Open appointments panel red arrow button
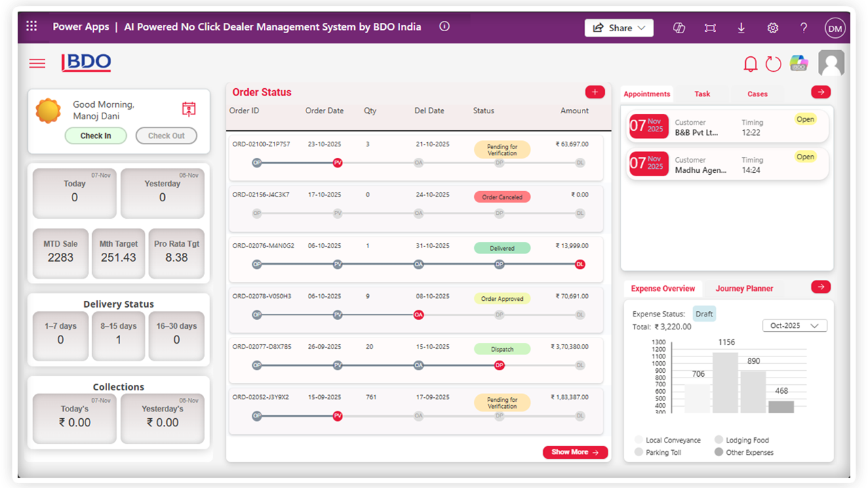Screen dimensions: 868x488 pos(821,92)
